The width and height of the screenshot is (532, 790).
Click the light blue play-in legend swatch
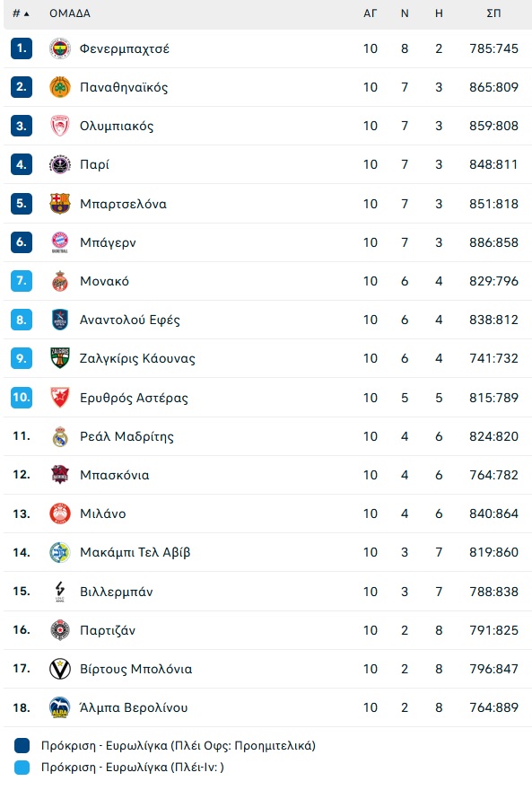[22, 767]
